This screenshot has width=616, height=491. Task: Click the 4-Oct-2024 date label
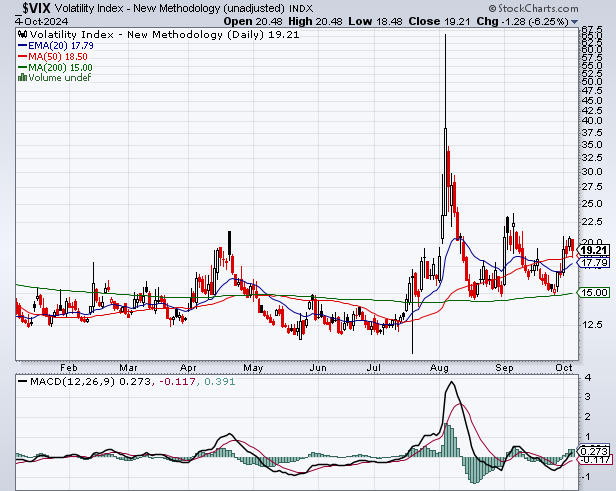click(x=42, y=21)
